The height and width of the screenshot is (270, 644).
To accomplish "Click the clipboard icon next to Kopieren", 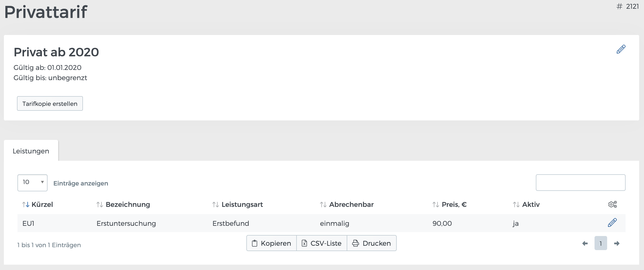I will pos(255,243).
